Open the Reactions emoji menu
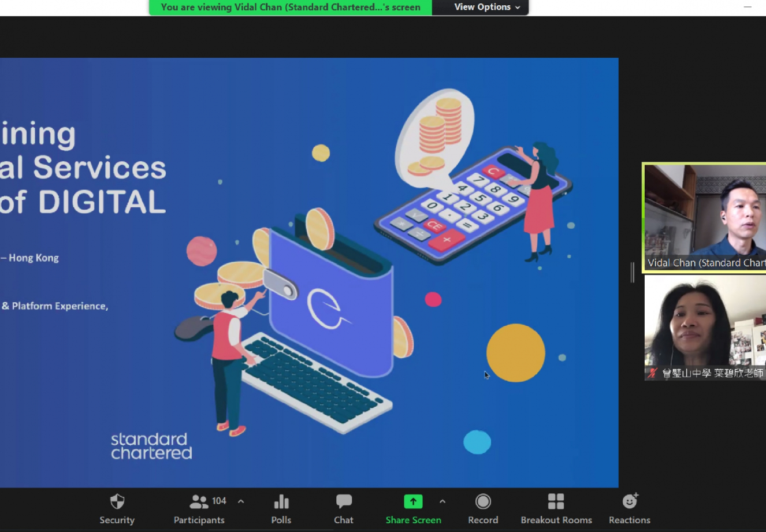 (629, 508)
